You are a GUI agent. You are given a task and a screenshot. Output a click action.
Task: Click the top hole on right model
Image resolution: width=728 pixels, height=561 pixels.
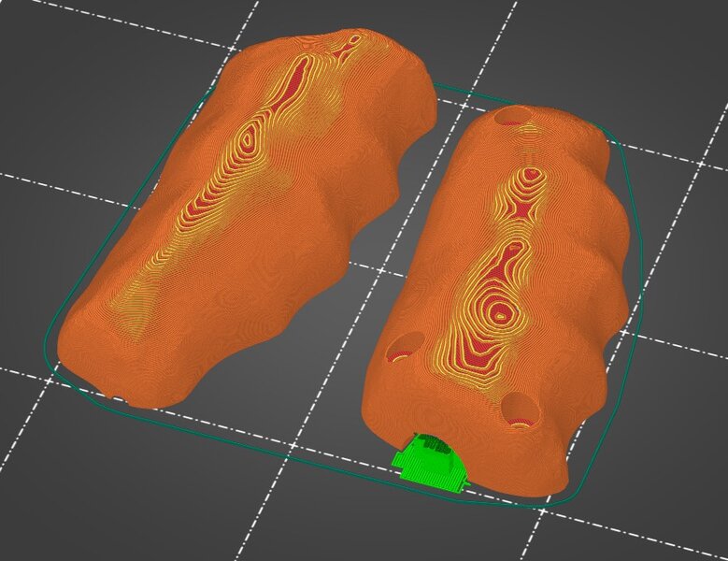point(512,118)
